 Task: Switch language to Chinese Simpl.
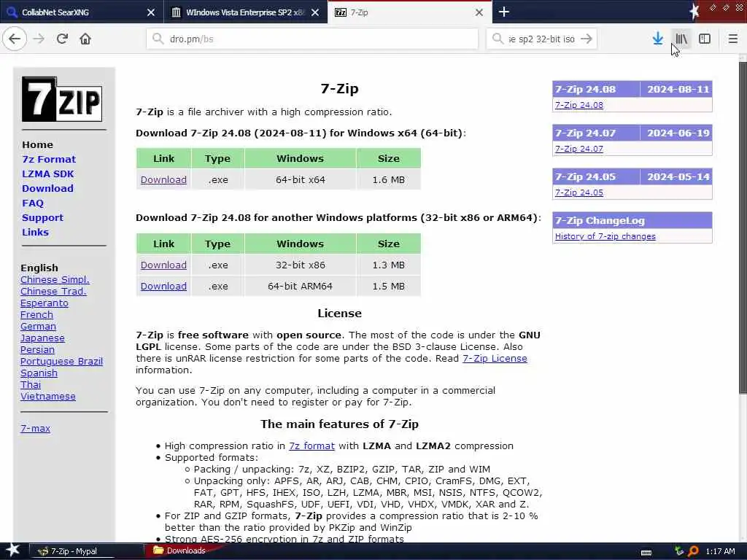click(55, 279)
